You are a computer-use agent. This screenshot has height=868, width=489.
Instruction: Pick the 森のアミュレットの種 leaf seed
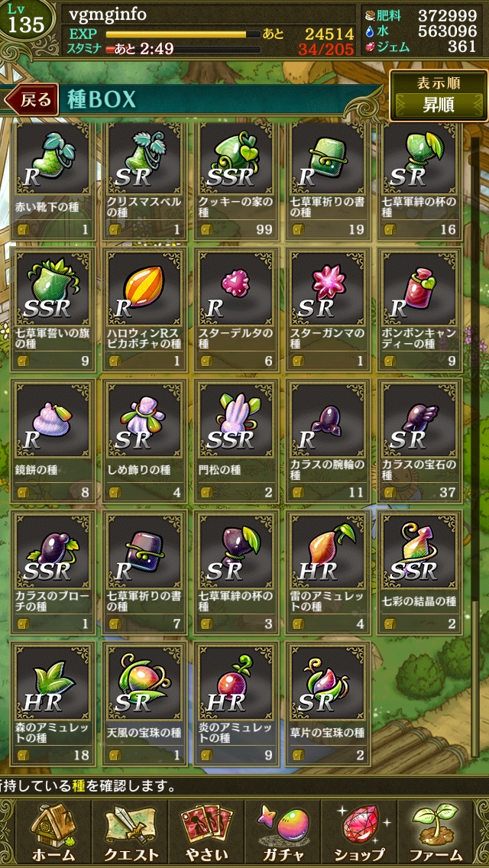(53, 703)
